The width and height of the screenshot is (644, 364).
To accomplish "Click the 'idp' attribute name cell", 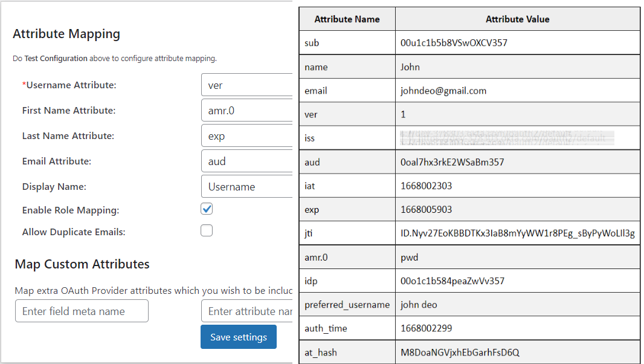I will click(347, 281).
